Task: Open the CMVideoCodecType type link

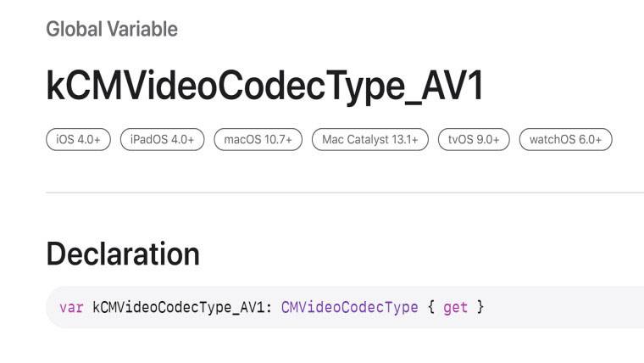Action: (349, 307)
